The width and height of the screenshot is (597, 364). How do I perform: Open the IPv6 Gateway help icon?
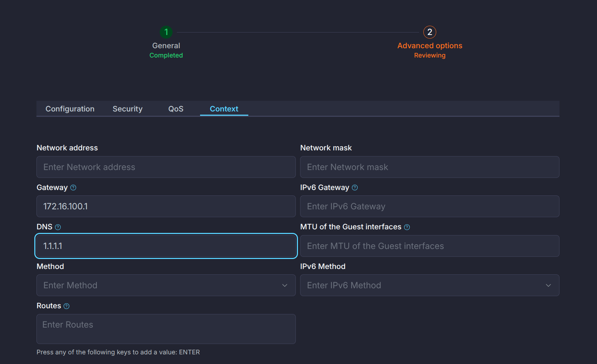click(x=355, y=188)
